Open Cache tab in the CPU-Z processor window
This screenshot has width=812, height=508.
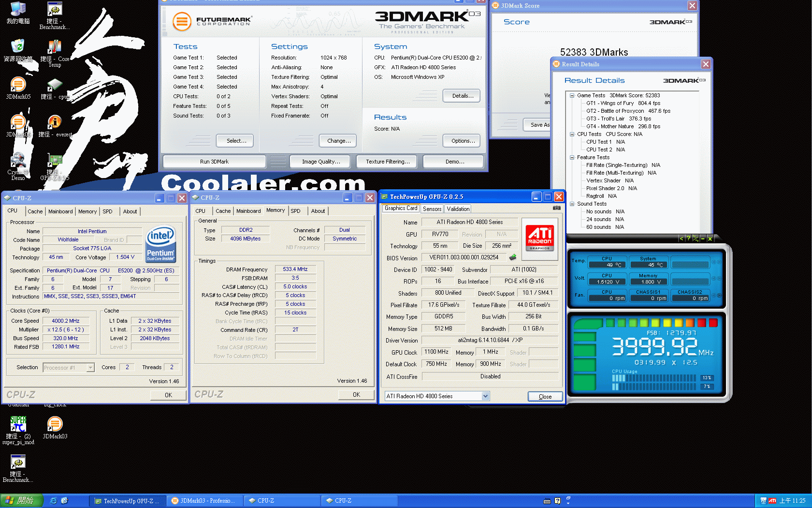point(35,211)
